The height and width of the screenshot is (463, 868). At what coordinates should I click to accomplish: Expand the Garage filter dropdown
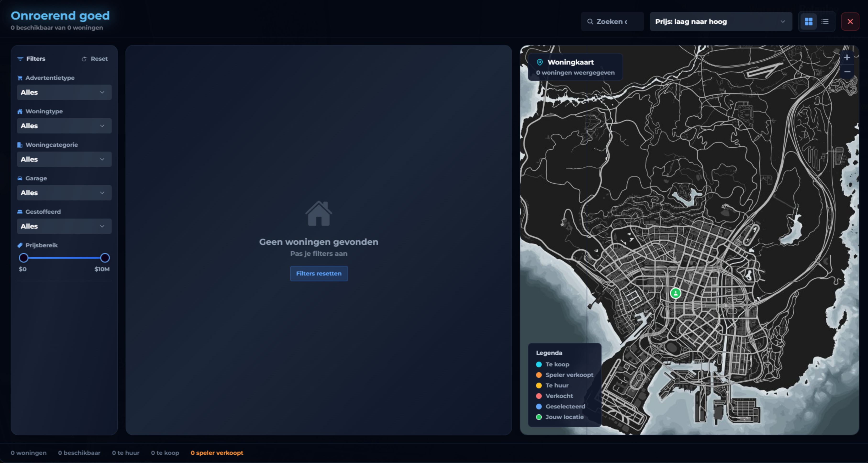pyautogui.click(x=64, y=193)
